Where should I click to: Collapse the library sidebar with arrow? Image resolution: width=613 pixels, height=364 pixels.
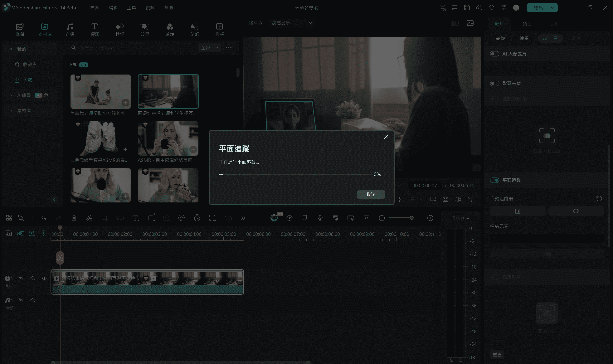54,199
